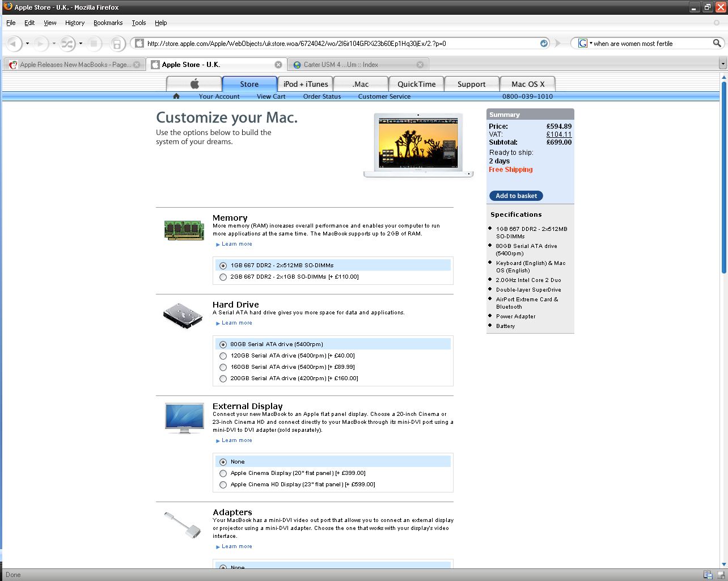
Task: Open Back button history dropdown arrow
Action: 27,43
